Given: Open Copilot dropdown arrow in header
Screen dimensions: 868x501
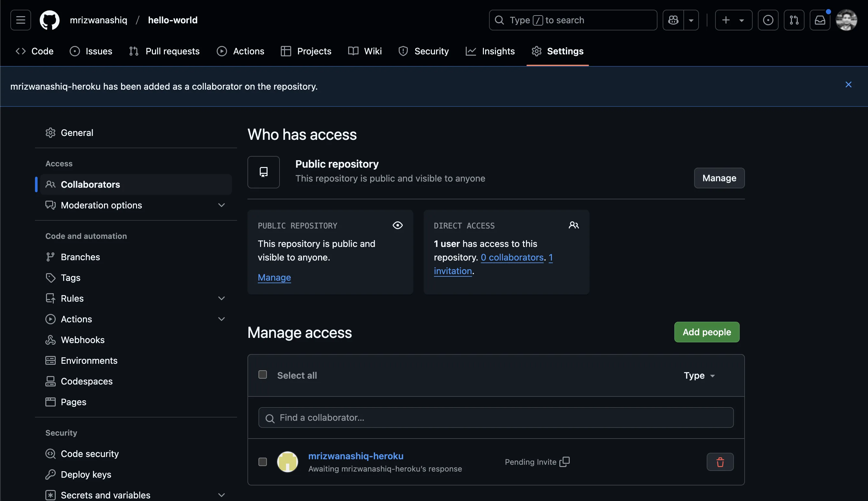Looking at the screenshot, I should pyautogui.click(x=691, y=20).
